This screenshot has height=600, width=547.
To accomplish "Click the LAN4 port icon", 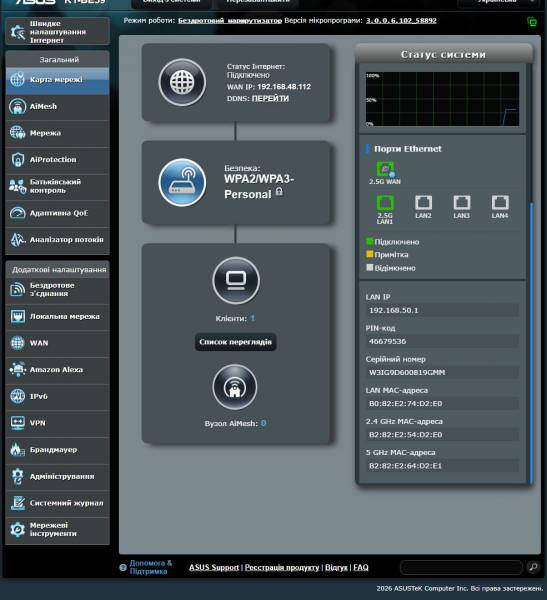I will pyautogui.click(x=500, y=203).
